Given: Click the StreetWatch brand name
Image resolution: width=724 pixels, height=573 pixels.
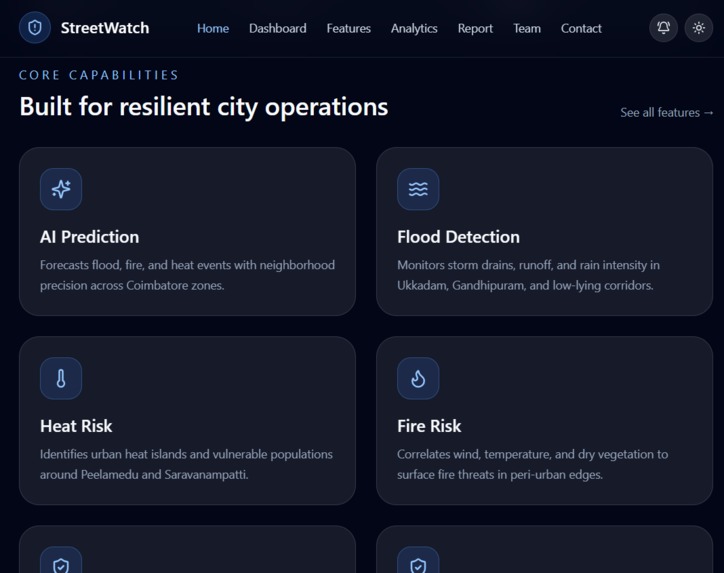Looking at the screenshot, I should pos(105,28).
